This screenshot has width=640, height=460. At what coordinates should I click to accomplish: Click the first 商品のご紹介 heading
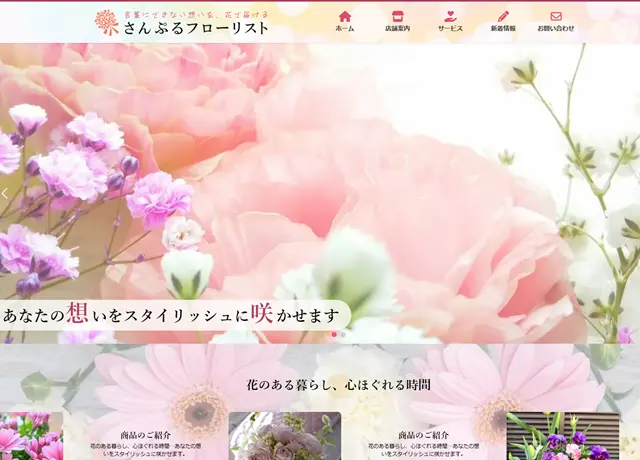pyautogui.click(x=146, y=435)
